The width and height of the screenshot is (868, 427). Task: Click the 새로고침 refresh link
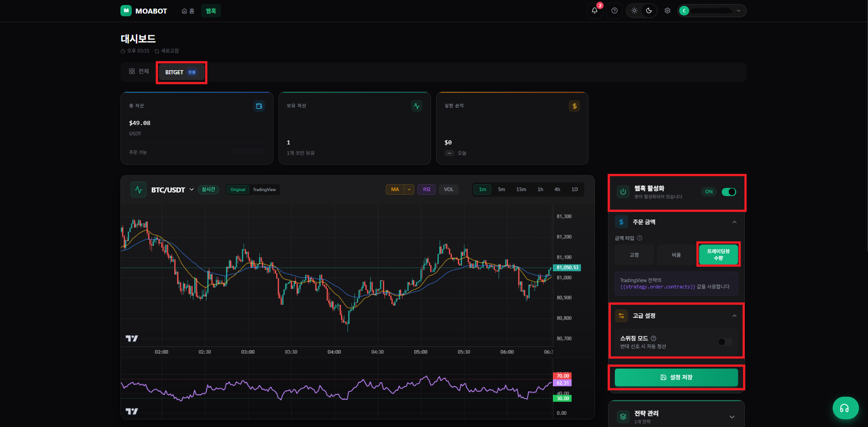tap(167, 51)
